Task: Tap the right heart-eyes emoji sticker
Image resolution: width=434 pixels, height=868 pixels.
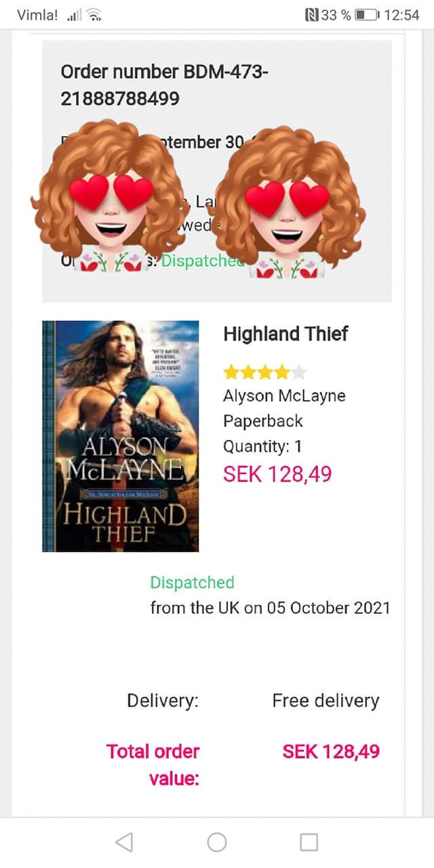Action: point(288,201)
